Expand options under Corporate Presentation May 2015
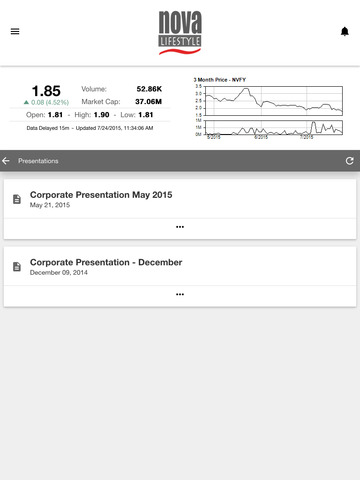360x480 pixels. (180, 227)
